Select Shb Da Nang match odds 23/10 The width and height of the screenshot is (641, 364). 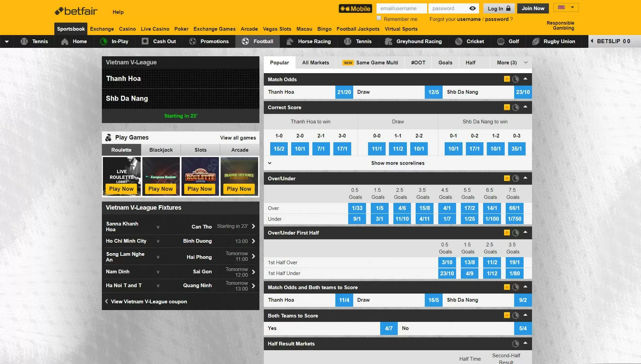click(523, 92)
